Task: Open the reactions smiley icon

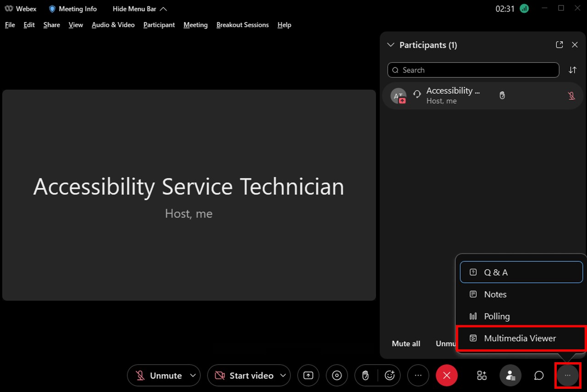Action: (390, 375)
